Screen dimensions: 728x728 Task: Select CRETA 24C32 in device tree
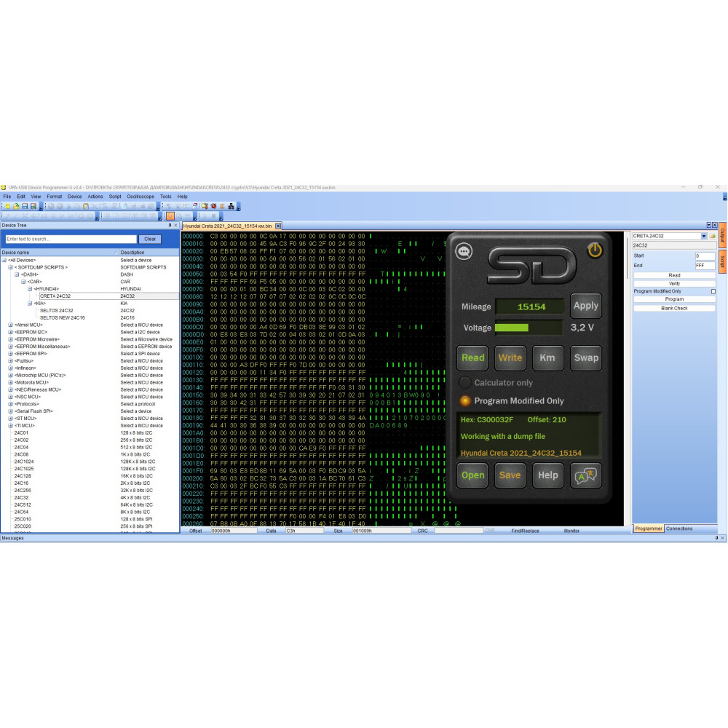click(x=55, y=296)
